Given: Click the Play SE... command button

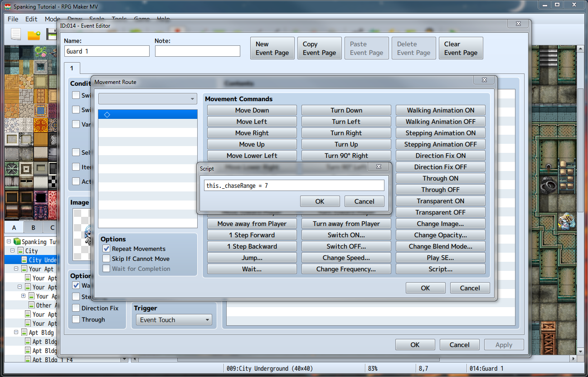Looking at the screenshot, I should tap(441, 258).
